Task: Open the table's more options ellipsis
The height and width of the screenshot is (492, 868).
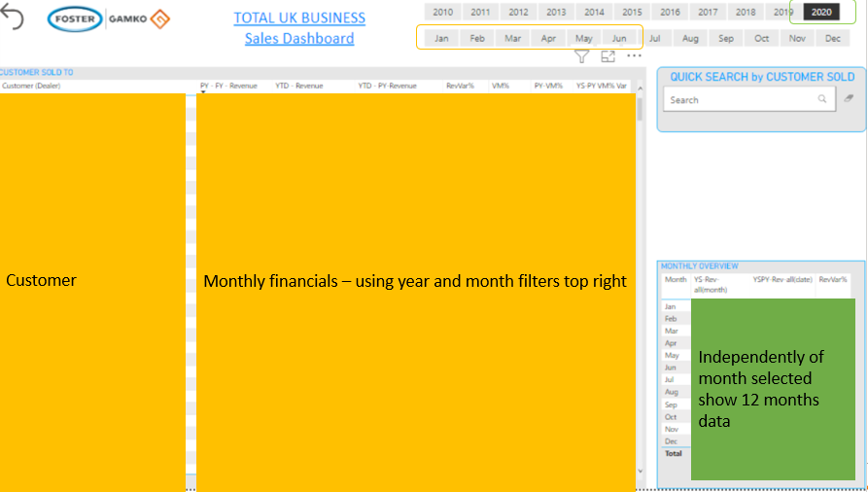Action: 634,55
